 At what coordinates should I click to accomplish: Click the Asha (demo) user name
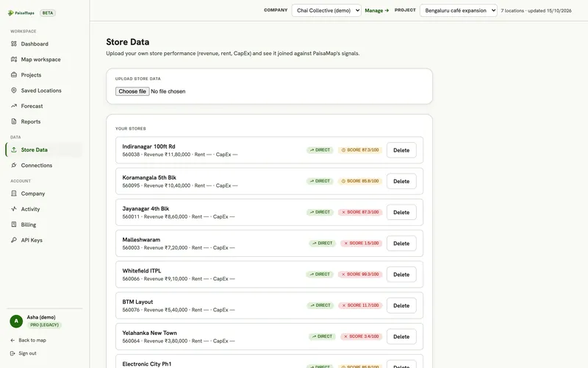coord(41,317)
